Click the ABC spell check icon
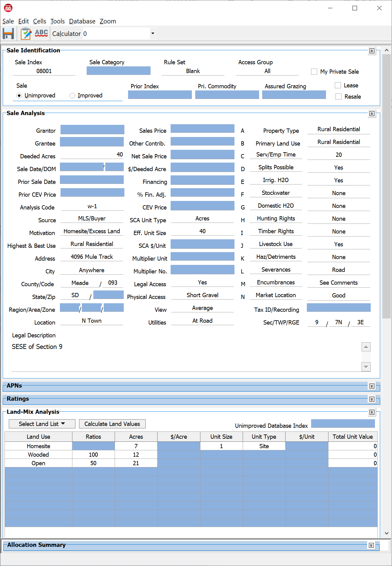This screenshot has height=566, width=392. pyautogui.click(x=41, y=33)
